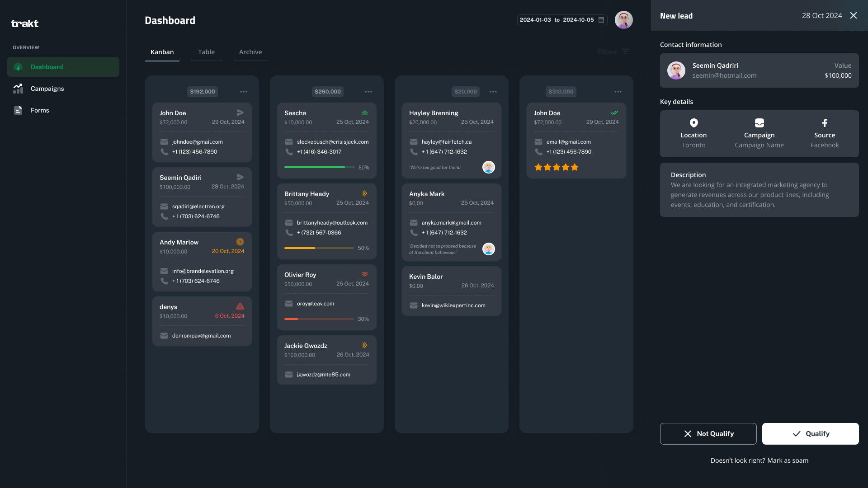Open options menu for $260,000 column

click(368, 92)
